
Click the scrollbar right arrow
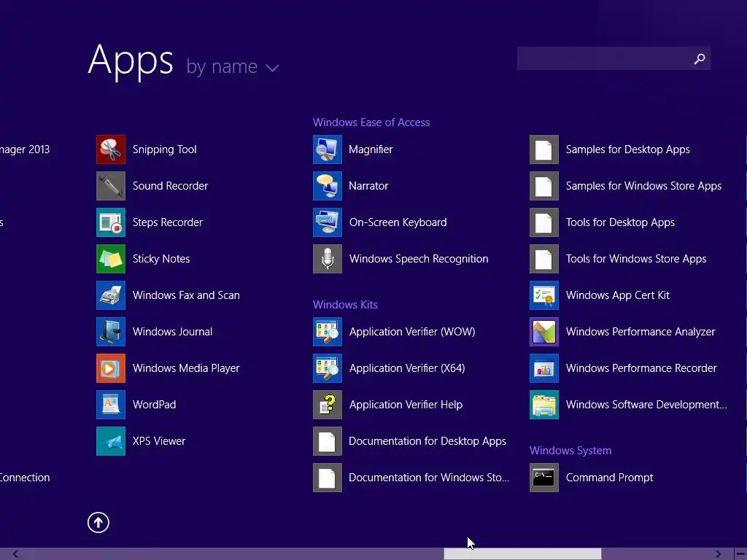coord(718,554)
